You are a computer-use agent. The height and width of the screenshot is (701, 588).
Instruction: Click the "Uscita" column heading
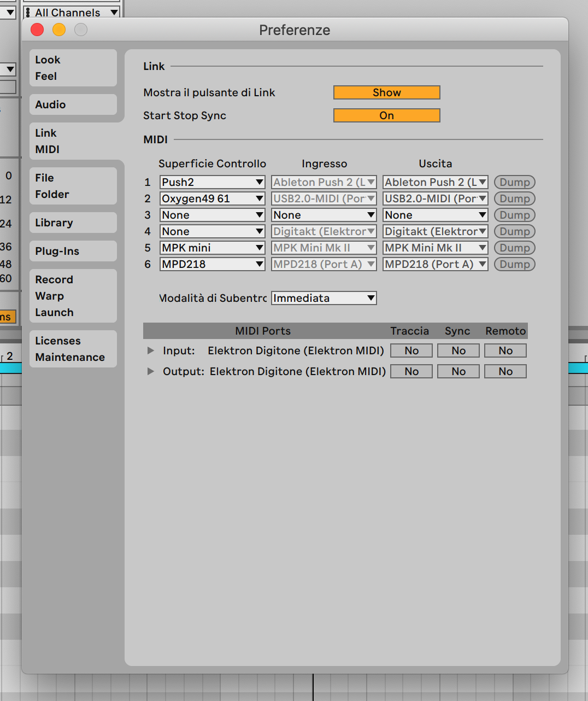pos(436,163)
